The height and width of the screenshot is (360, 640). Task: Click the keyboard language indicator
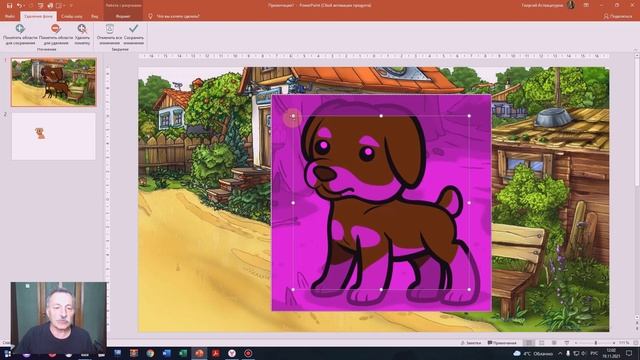click(x=594, y=353)
